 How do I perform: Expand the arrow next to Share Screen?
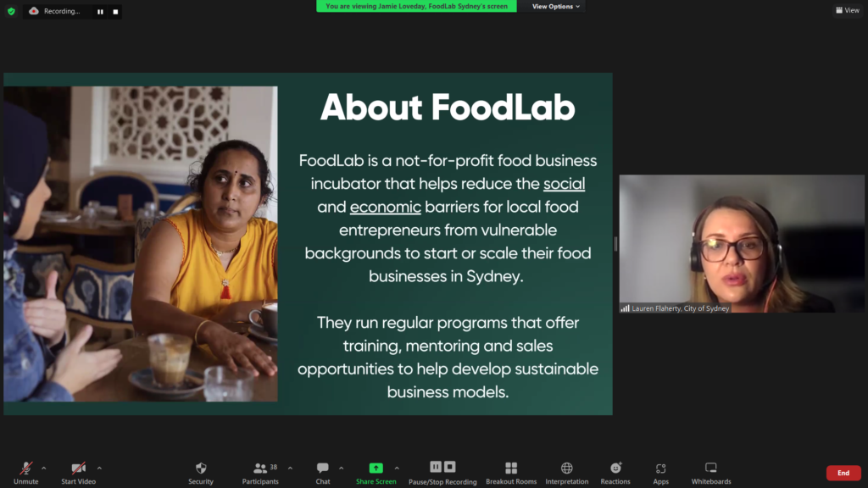tap(397, 468)
